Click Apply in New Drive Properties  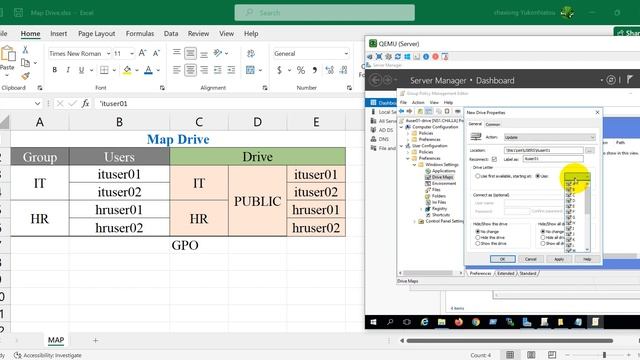pos(559,259)
